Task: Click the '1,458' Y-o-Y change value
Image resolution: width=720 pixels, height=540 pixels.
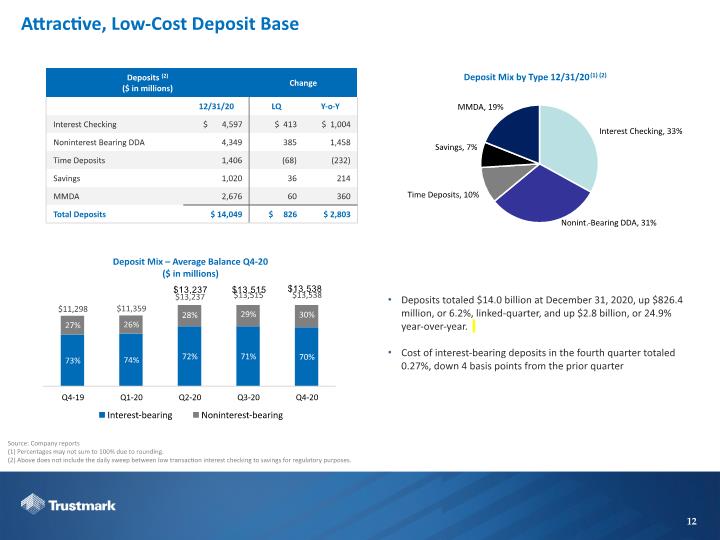Action: click(x=340, y=142)
